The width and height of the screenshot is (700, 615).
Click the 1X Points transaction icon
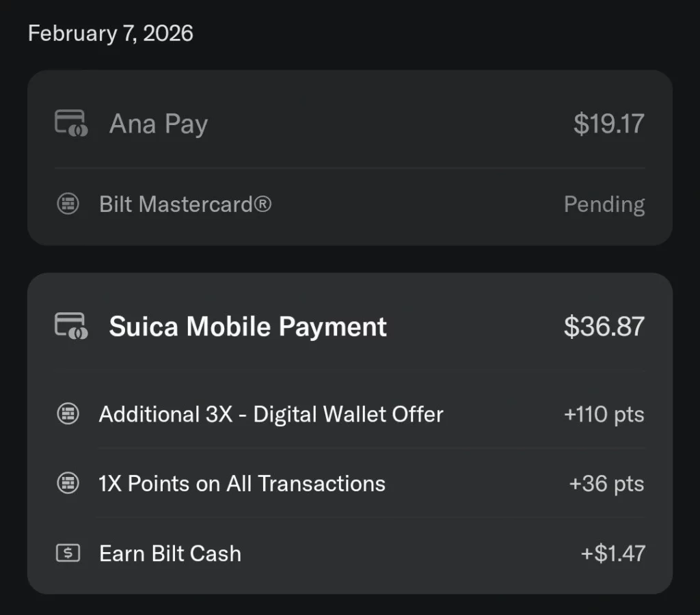[68, 483]
